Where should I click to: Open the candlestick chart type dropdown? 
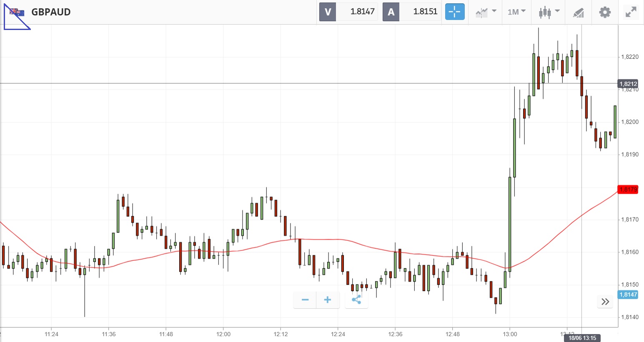(549, 12)
